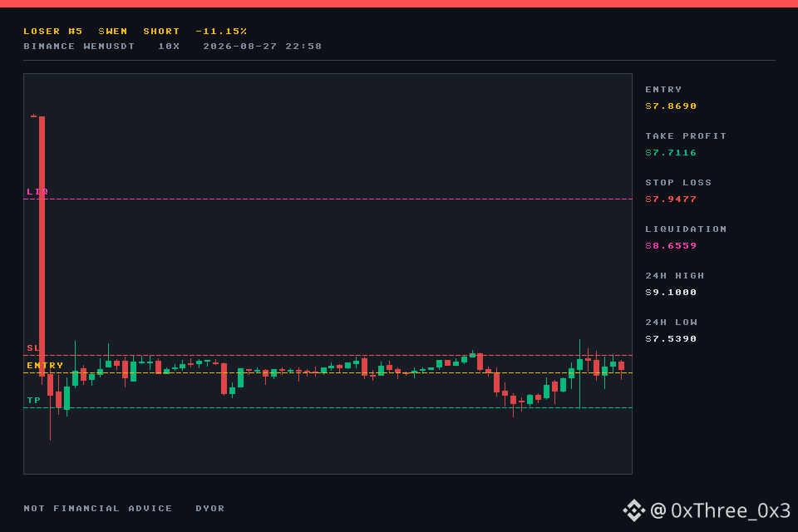Click the 'LIQ' line label on chart

37,192
